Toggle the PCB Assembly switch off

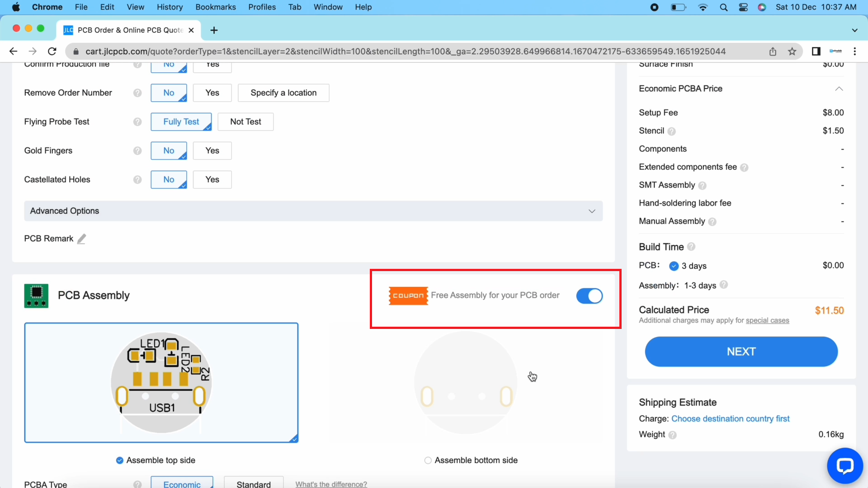tap(590, 296)
